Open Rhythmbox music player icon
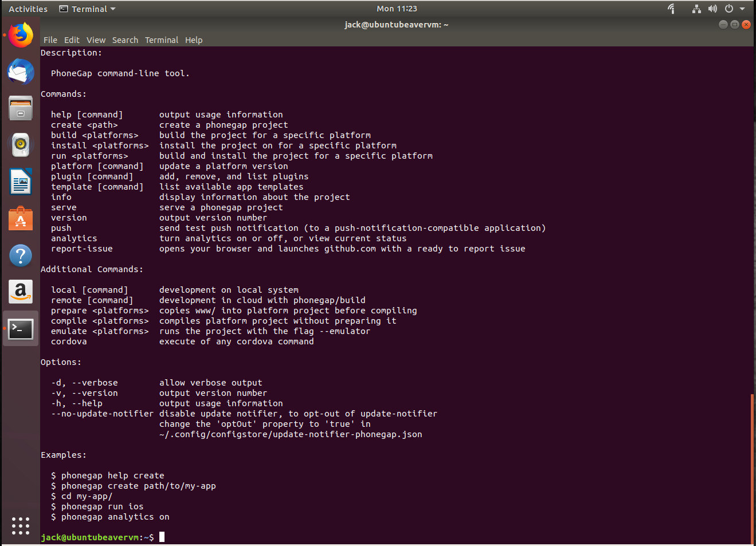756x546 pixels. click(21, 145)
